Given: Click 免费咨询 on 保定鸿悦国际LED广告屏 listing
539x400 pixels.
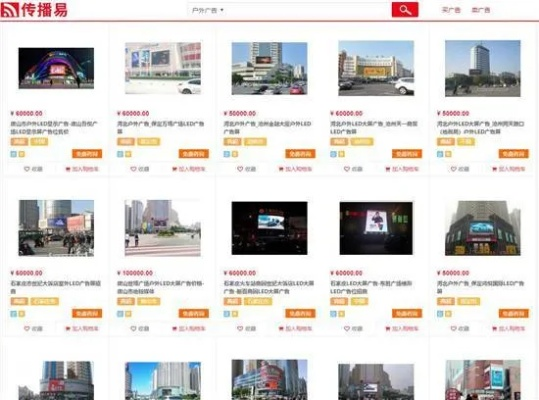Looking at the screenshot, I should [514, 313].
